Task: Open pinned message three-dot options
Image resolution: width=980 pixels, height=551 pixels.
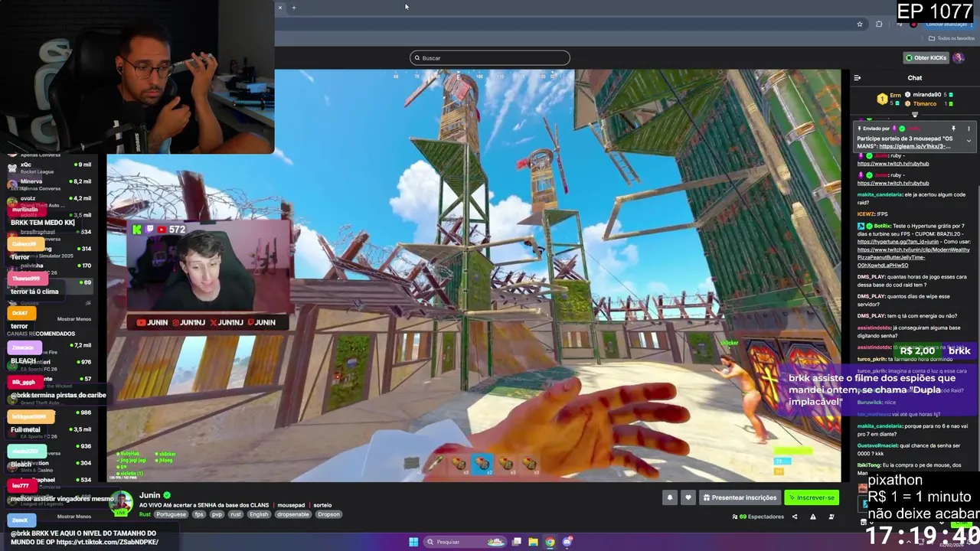Action: [x=969, y=129]
